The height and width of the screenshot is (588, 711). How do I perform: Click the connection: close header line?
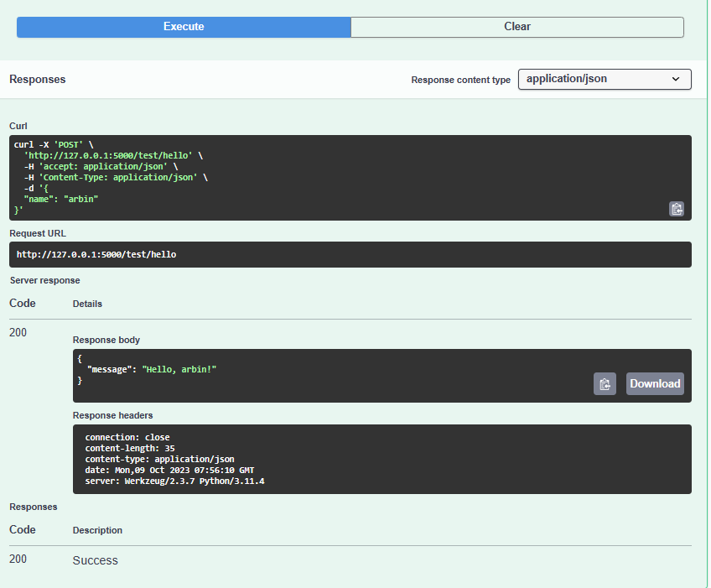coord(127,437)
